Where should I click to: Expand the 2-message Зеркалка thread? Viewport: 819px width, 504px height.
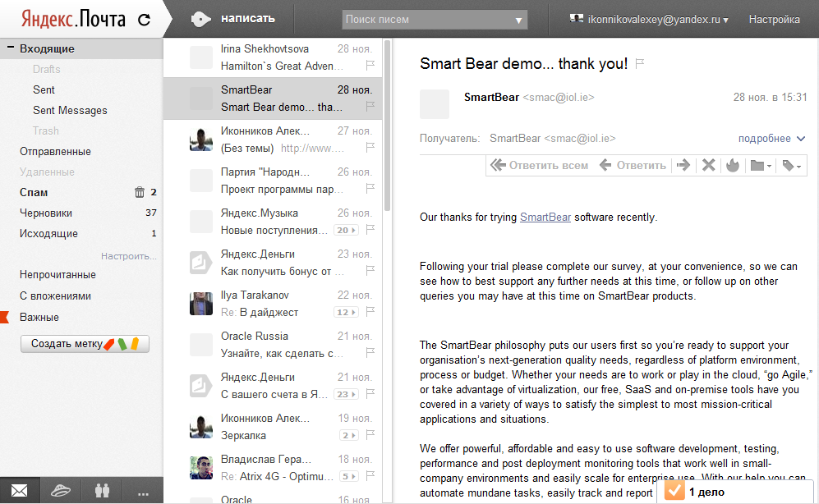(349, 435)
